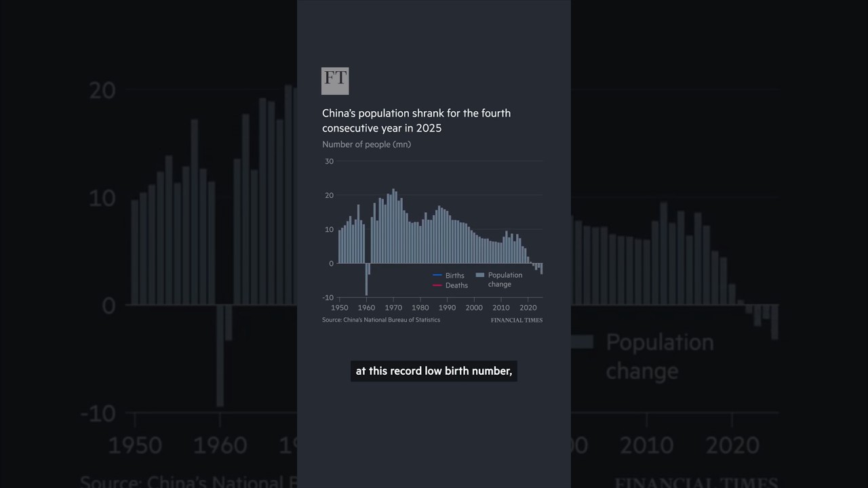868x488 pixels.
Task: Select the Deaths legend label
Action: tap(456, 285)
